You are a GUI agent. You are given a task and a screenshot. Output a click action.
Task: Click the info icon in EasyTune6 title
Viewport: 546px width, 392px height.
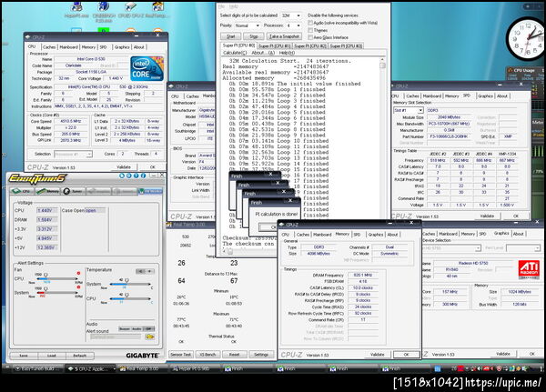143,176
